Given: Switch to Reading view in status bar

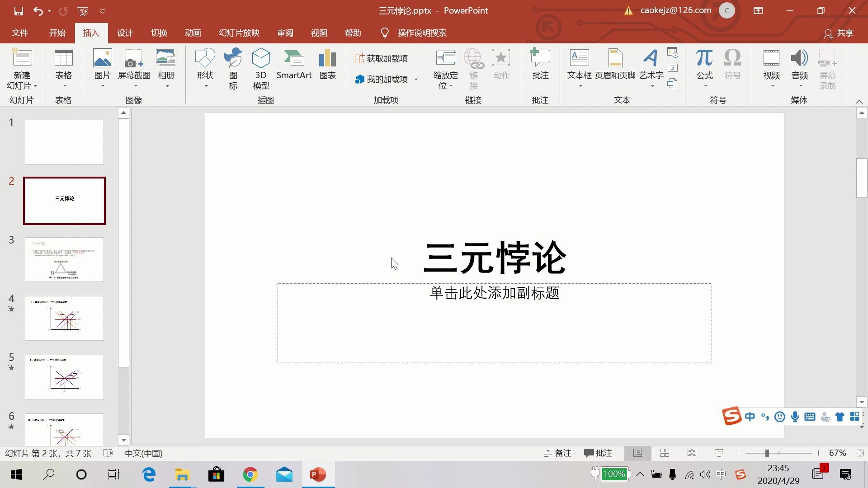Looking at the screenshot, I should click(x=692, y=453).
